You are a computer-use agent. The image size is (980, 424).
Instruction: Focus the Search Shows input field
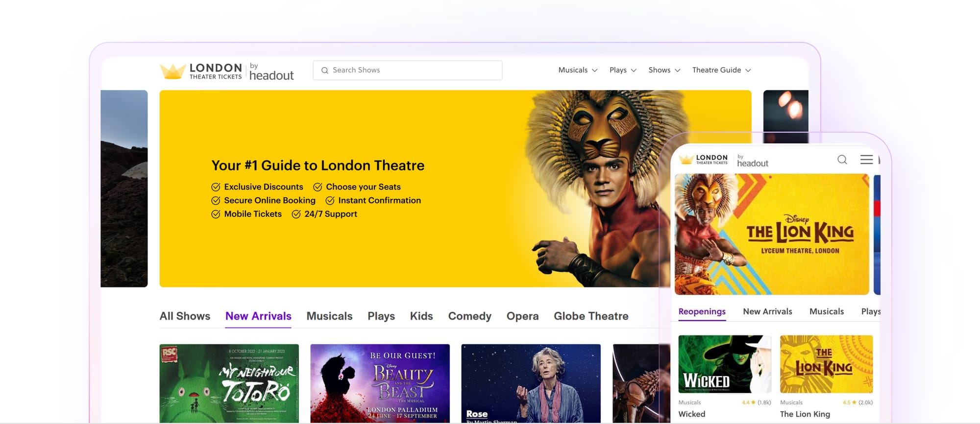pyautogui.click(x=408, y=71)
